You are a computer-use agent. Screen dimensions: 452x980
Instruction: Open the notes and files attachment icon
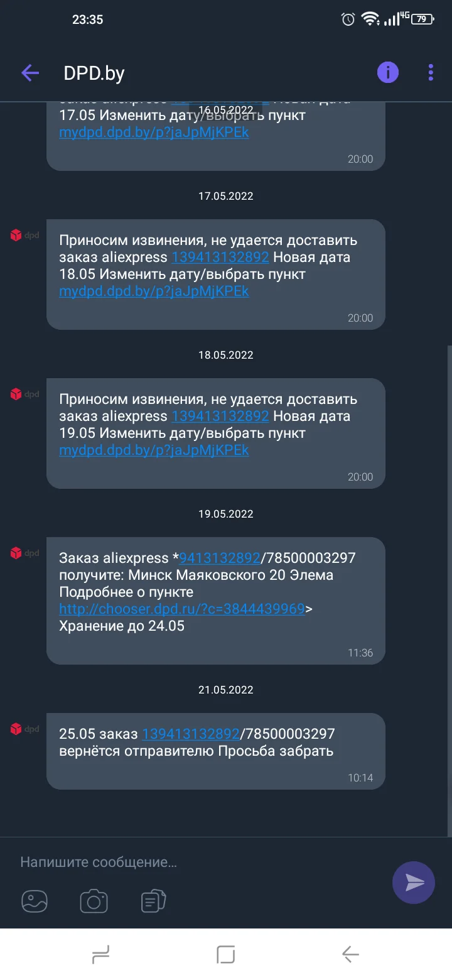point(153,901)
